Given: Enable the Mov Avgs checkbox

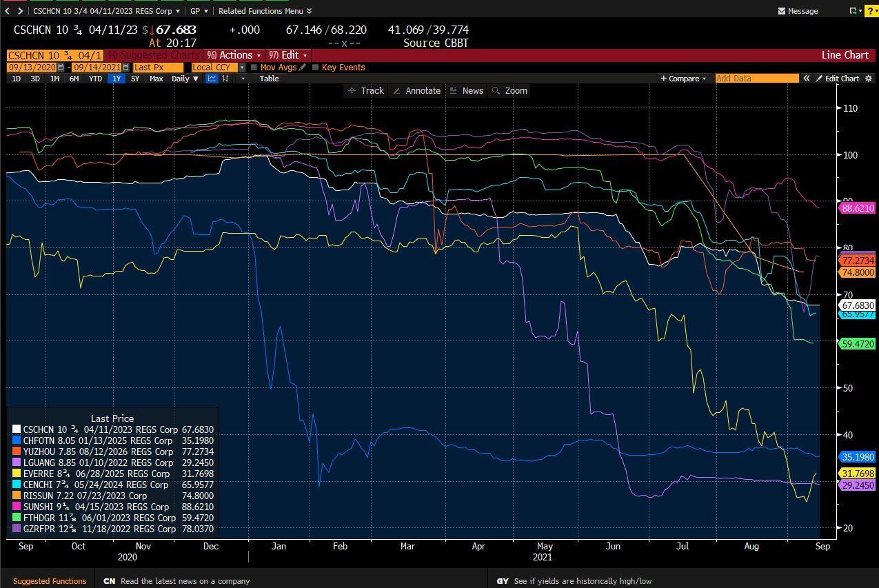Looking at the screenshot, I should coord(254,68).
